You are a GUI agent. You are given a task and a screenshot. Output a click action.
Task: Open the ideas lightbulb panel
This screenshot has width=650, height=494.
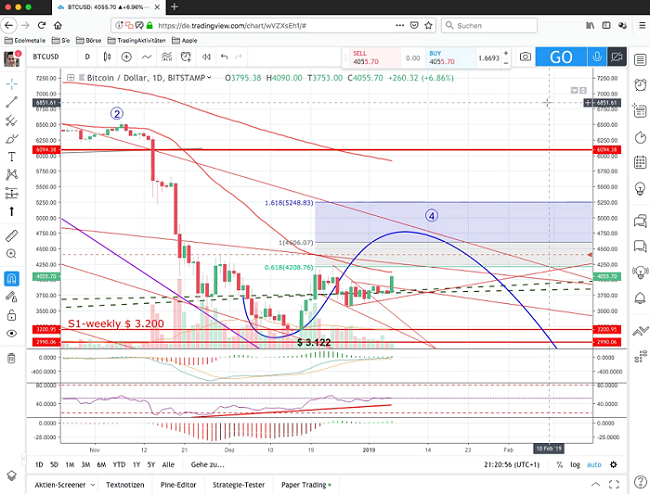(x=640, y=188)
